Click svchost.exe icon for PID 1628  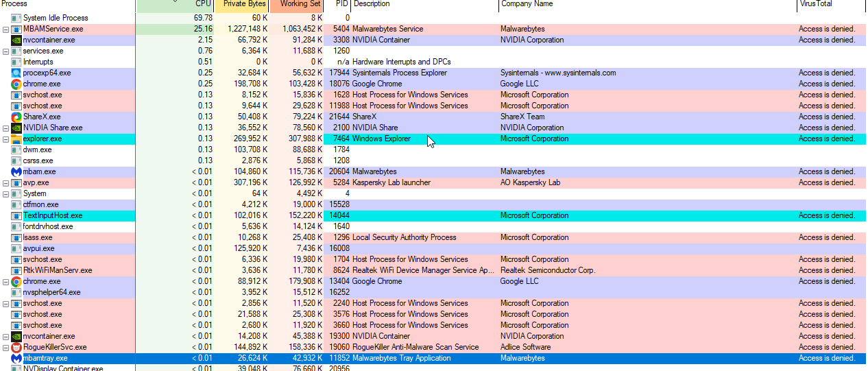point(16,95)
